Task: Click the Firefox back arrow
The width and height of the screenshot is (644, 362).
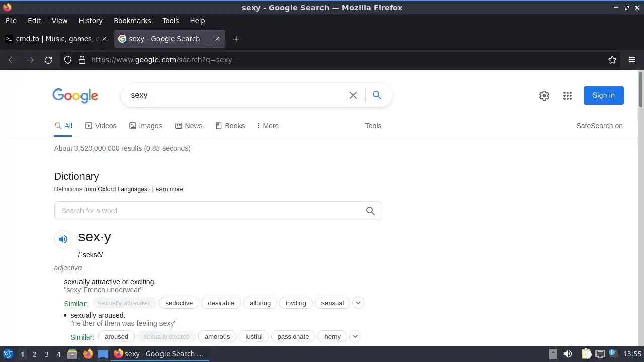Action: pyautogui.click(x=12, y=60)
